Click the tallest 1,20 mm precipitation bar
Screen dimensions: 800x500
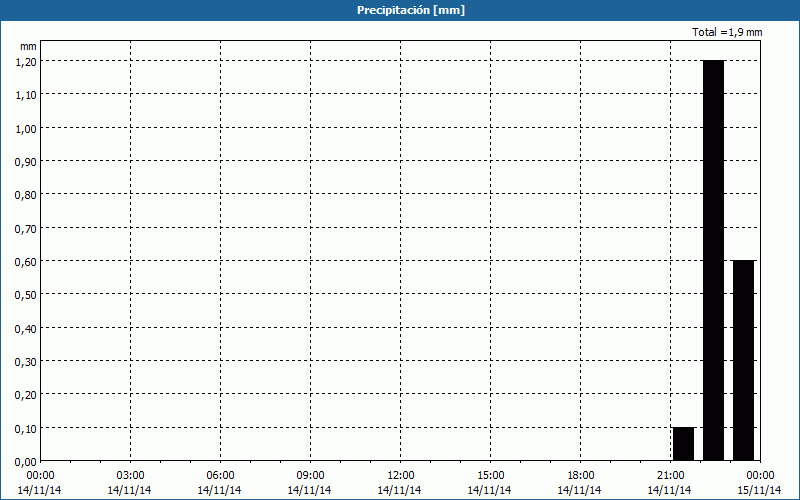click(x=713, y=260)
